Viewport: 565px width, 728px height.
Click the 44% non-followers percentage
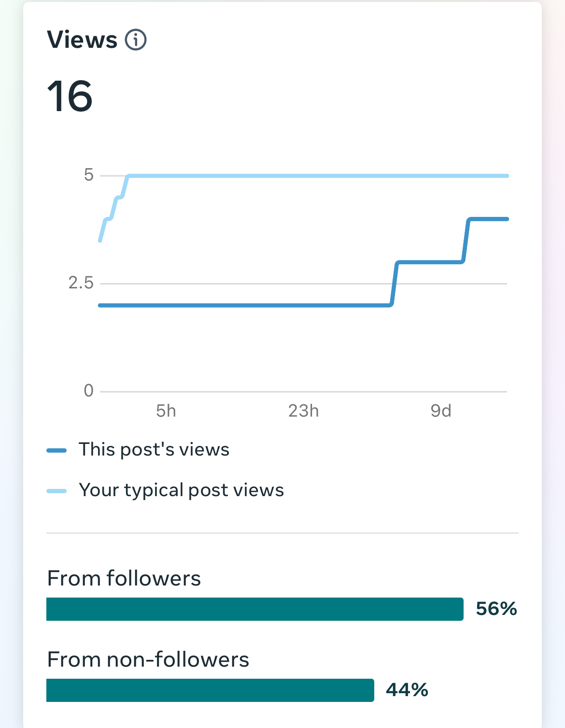click(407, 690)
